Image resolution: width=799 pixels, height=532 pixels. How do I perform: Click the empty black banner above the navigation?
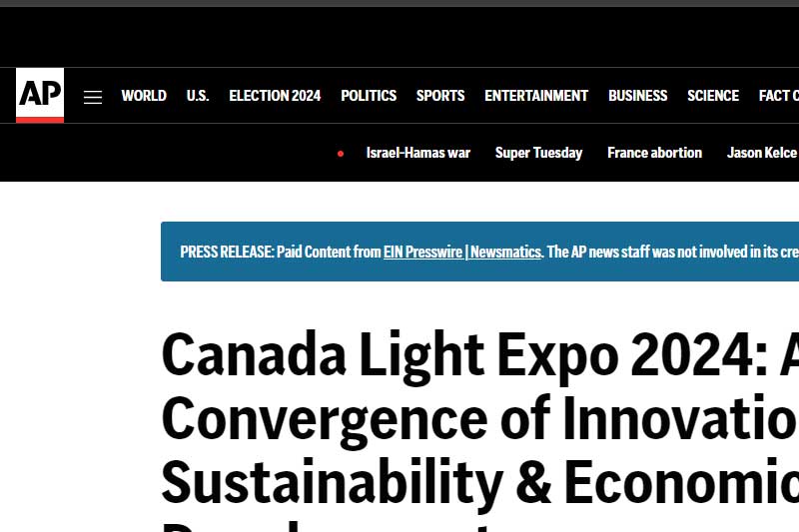tap(399, 37)
